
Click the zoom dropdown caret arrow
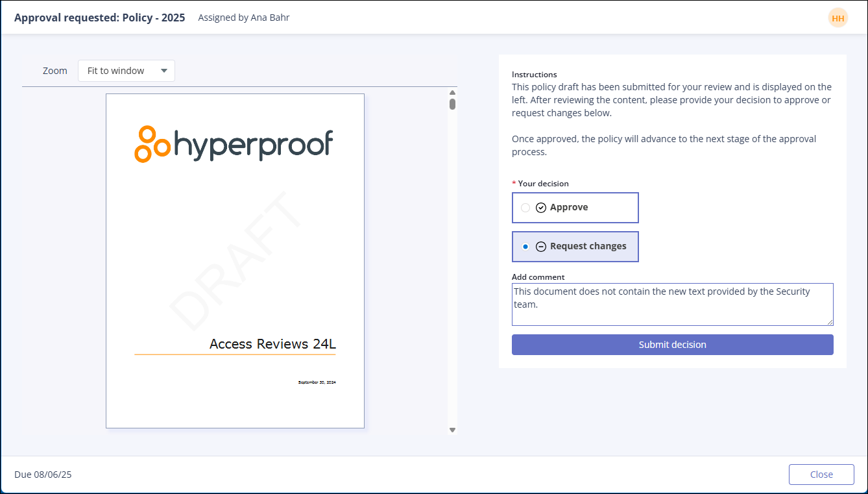pos(163,71)
